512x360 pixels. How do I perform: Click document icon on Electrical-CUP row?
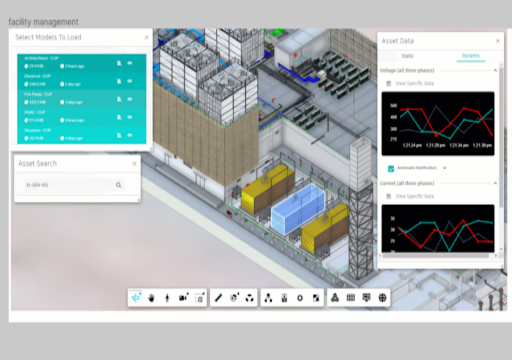[x=119, y=81]
